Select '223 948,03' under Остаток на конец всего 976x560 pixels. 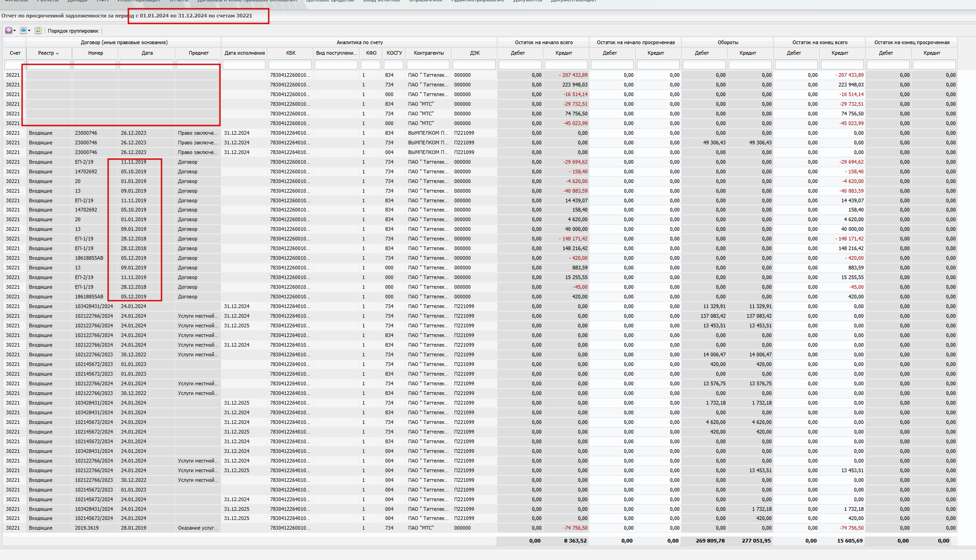point(851,85)
